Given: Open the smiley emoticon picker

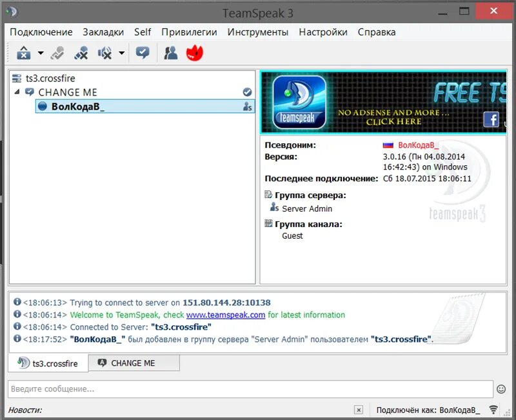Looking at the screenshot, I should tap(501, 389).
